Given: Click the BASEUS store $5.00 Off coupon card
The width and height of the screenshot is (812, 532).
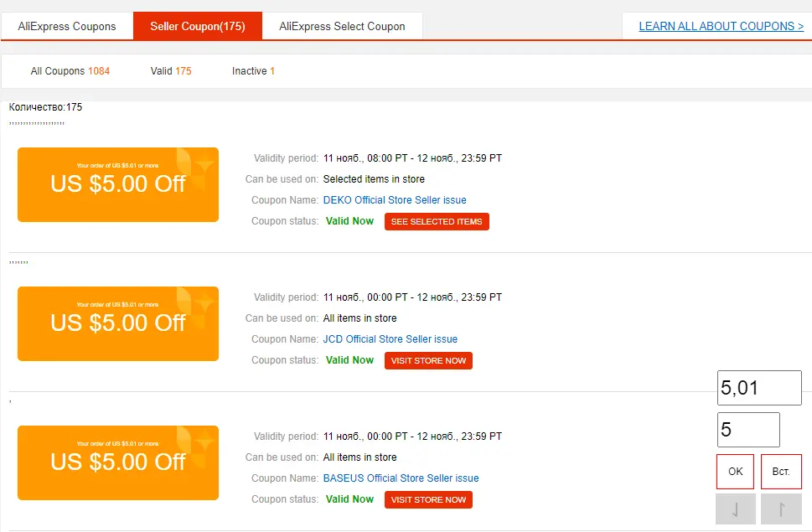Looking at the screenshot, I should pos(118,463).
